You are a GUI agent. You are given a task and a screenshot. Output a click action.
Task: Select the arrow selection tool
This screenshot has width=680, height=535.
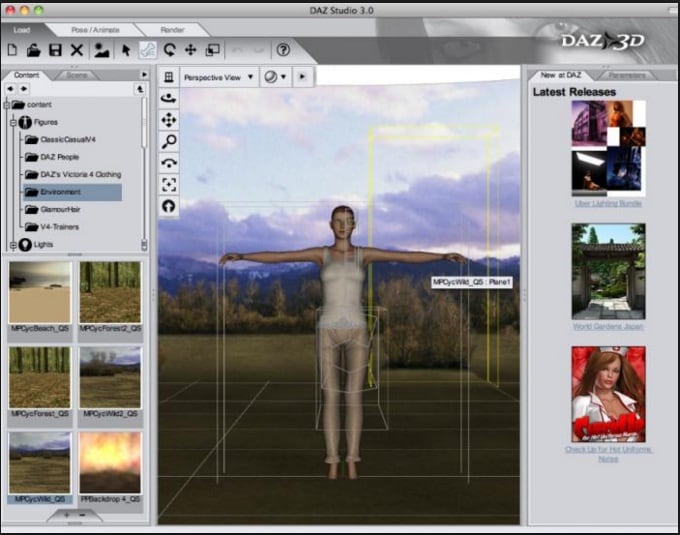(126, 50)
